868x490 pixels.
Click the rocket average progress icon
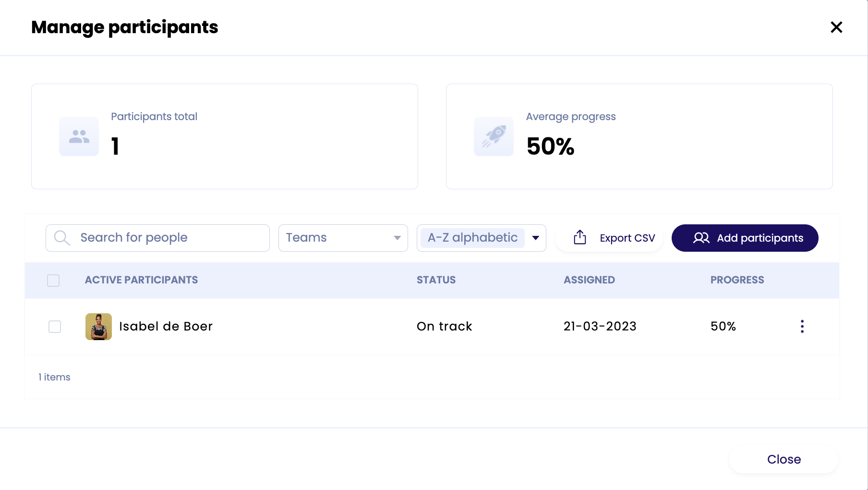494,136
